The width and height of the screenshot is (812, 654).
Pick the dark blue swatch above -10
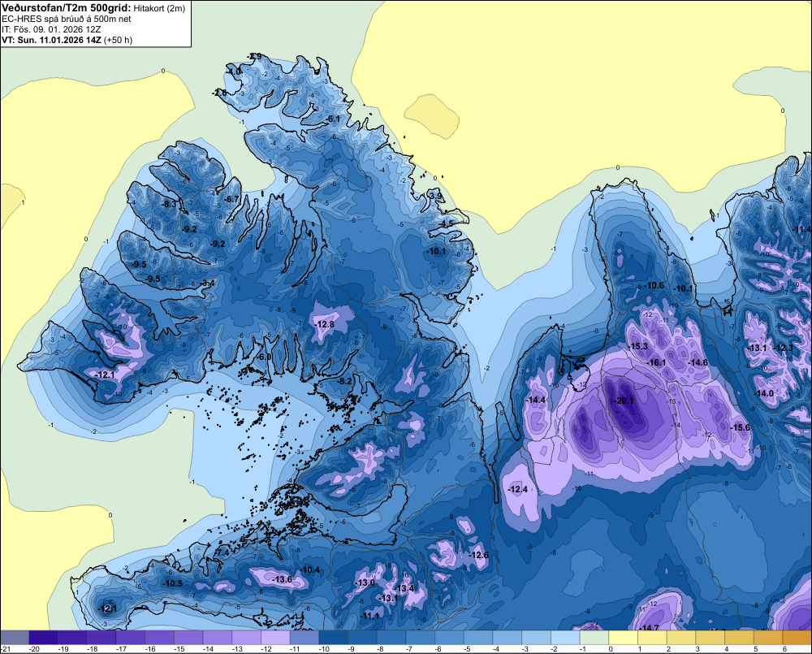[334, 638]
